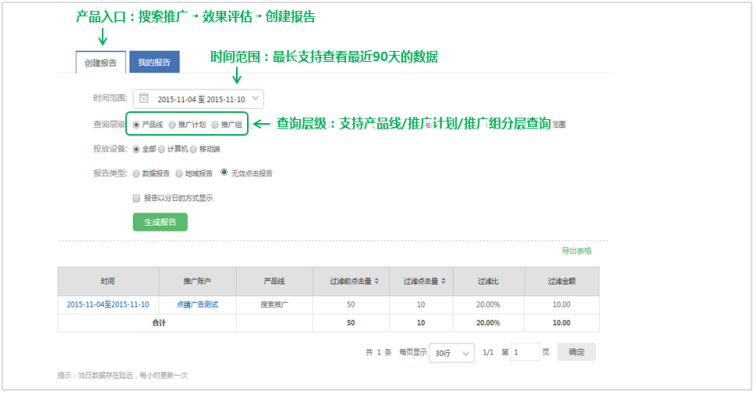
Task: Choose 计算机 as delivery device
Action: pyautogui.click(x=162, y=149)
